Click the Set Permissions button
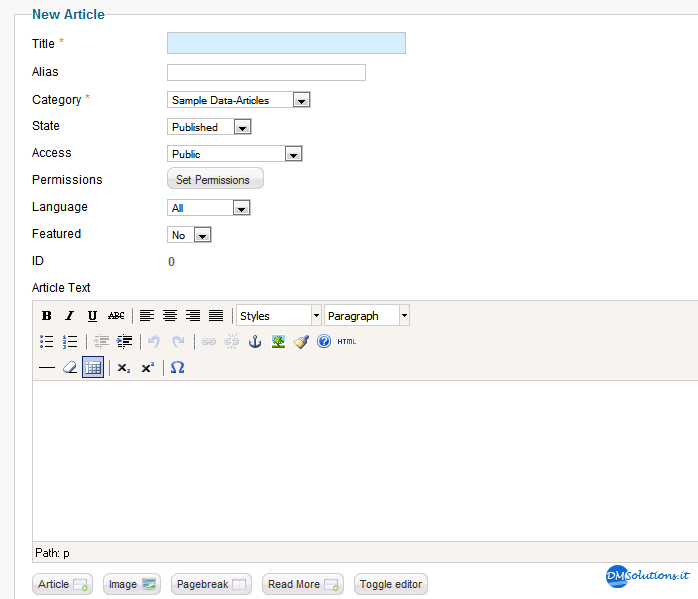This screenshot has height=599, width=698. click(x=215, y=179)
